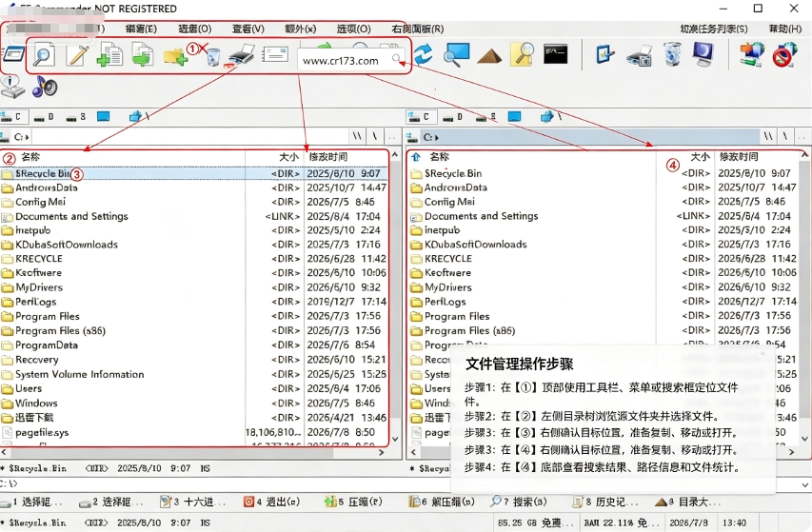
Task: Click inside the www.cr173.com search box
Action: click(x=345, y=61)
